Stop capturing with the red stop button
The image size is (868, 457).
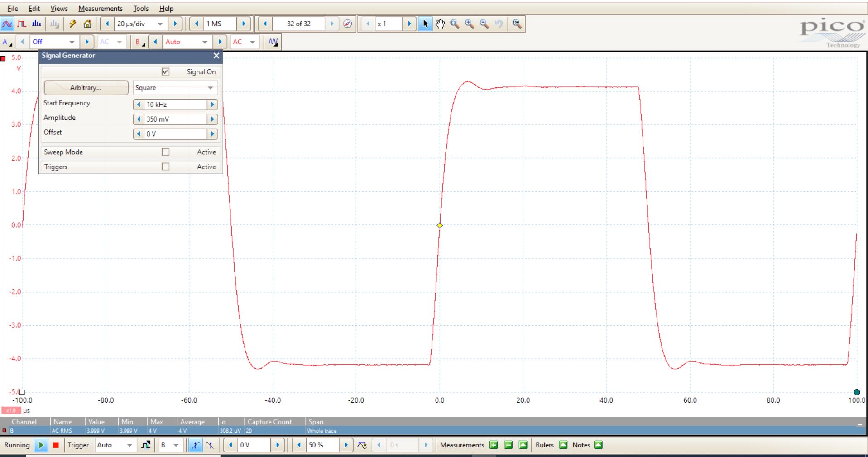[x=56, y=445]
